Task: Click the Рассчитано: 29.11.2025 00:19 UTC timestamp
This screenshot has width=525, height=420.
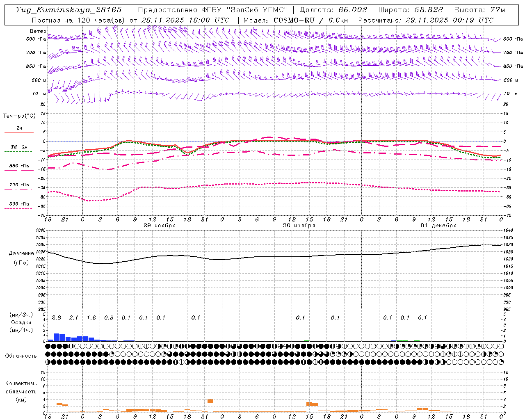Action: (426, 20)
